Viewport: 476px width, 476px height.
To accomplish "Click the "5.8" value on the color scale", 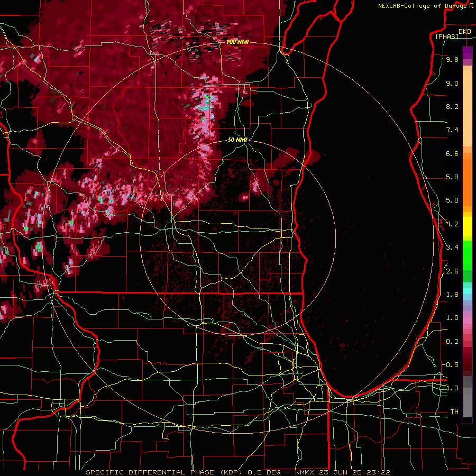I will click(452, 177).
